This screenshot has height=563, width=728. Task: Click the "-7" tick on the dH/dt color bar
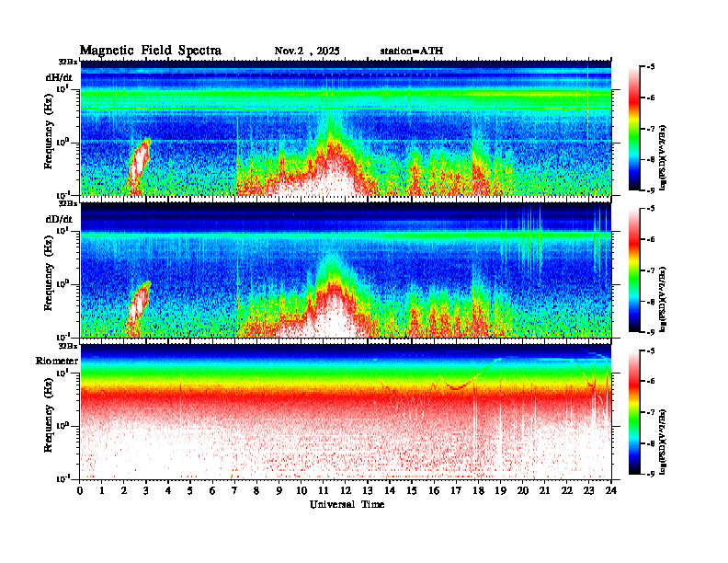coord(651,129)
